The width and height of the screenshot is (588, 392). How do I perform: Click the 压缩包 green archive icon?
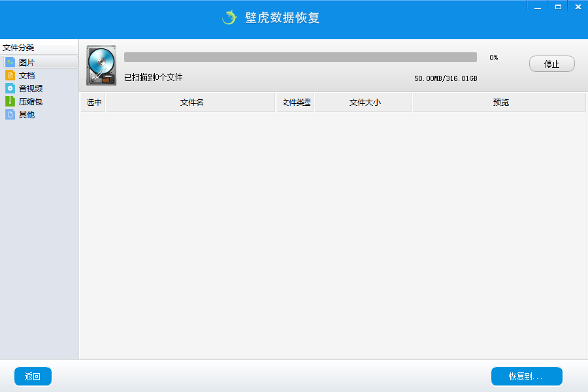(10, 101)
